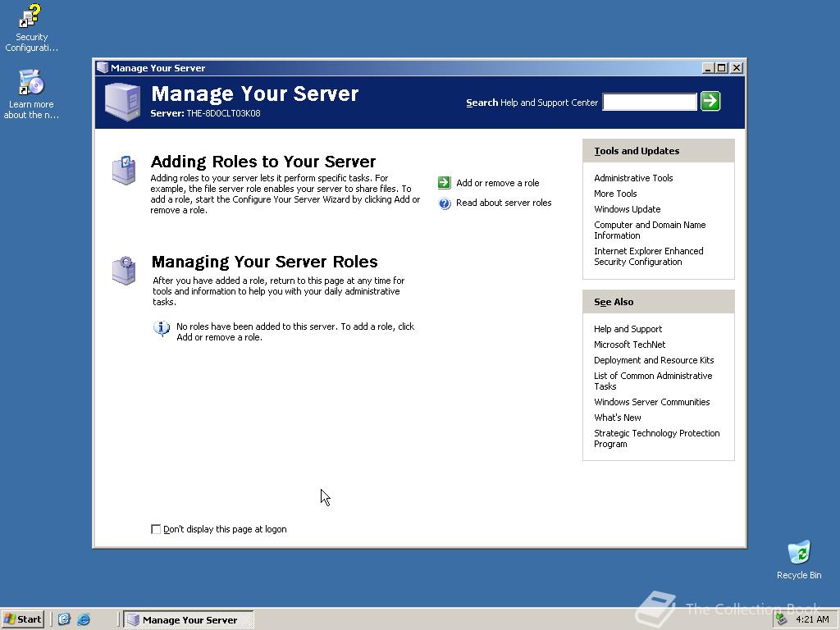Viewport: 840px width, 630px height.
Task: Open Computer and Domain Name Information link
Action: tap(650, 230)
